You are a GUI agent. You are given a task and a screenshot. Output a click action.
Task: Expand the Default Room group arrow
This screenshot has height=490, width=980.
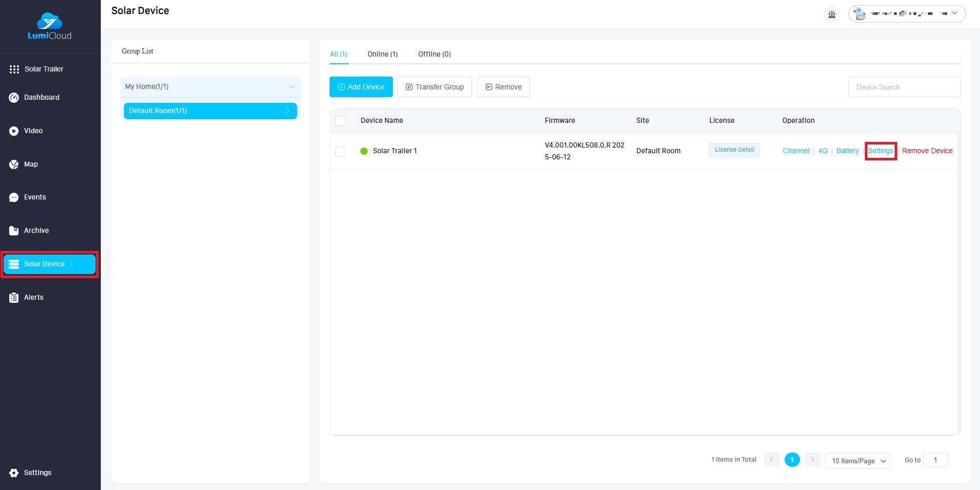pyautogui.click(x=287, y=111)
